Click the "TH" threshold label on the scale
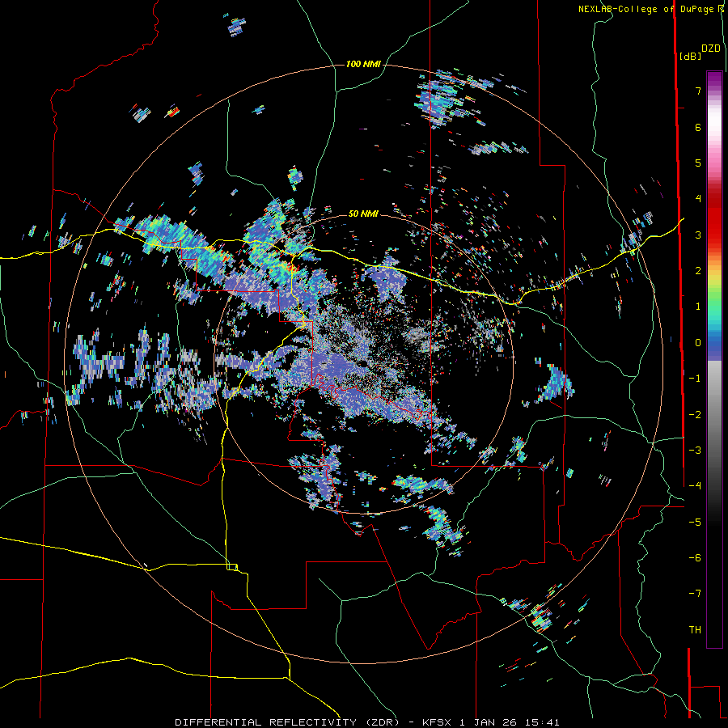This screenshot has height=728, width=728. click(695, 630)
